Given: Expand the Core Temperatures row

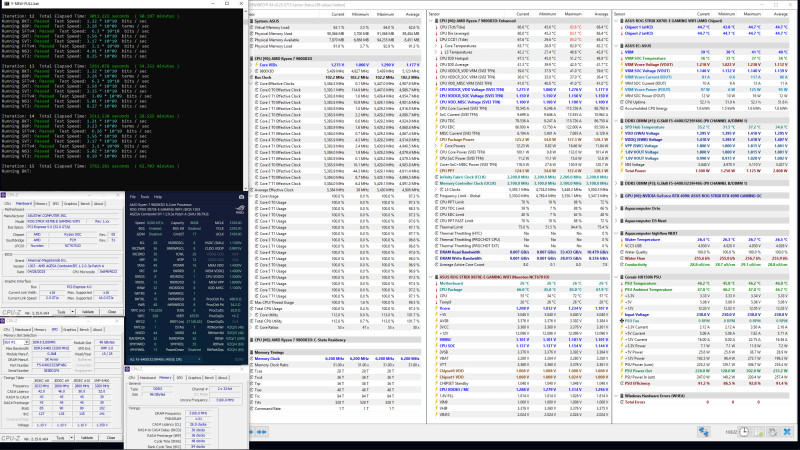Looking at the screenshot, I should click(x=437, y=46).
